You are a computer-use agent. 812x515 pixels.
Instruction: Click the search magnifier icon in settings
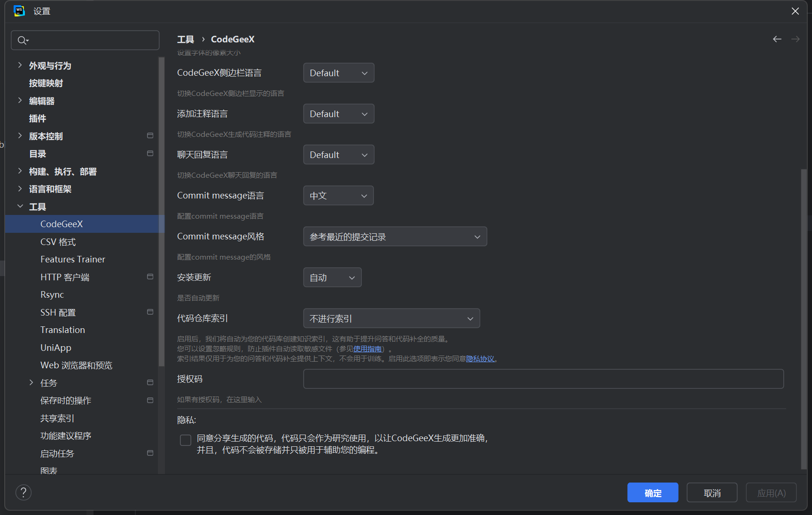23,40
